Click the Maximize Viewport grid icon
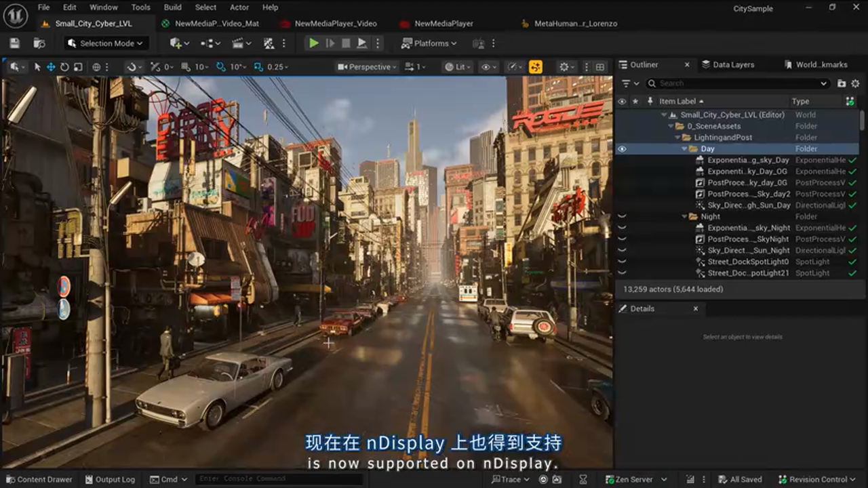The height and width of the screenshot is (488, 868). pyautogui.click(x=599, y=66)
